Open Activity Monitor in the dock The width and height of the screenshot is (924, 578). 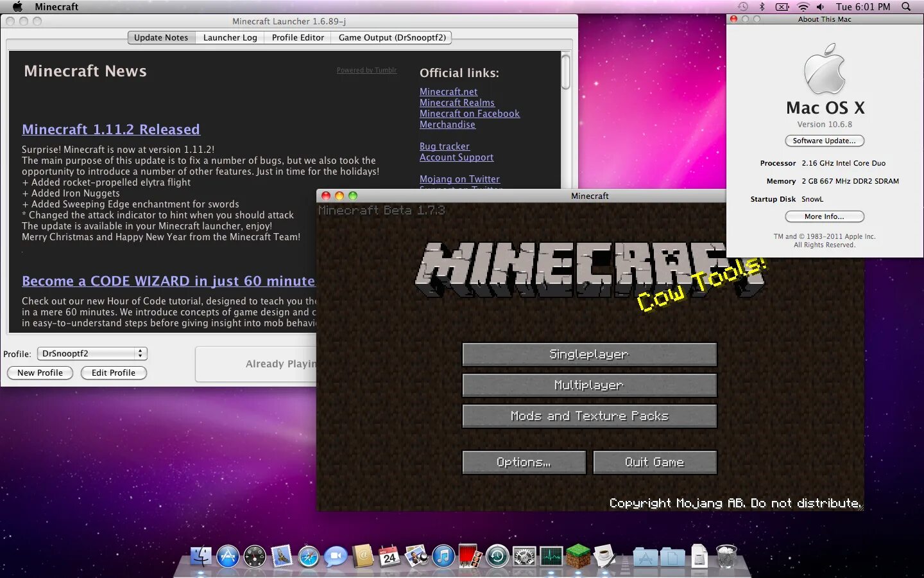(551, 556)
